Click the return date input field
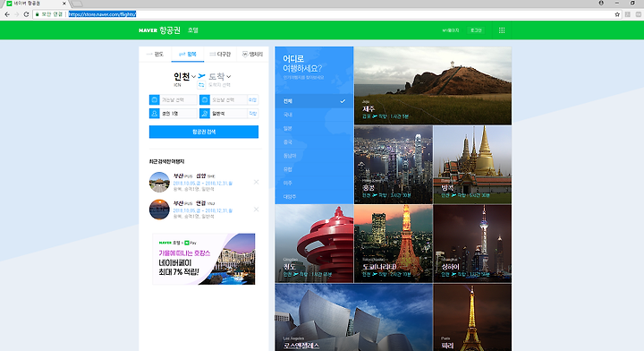This screenshot has width=644, height=351. (228, 100)
